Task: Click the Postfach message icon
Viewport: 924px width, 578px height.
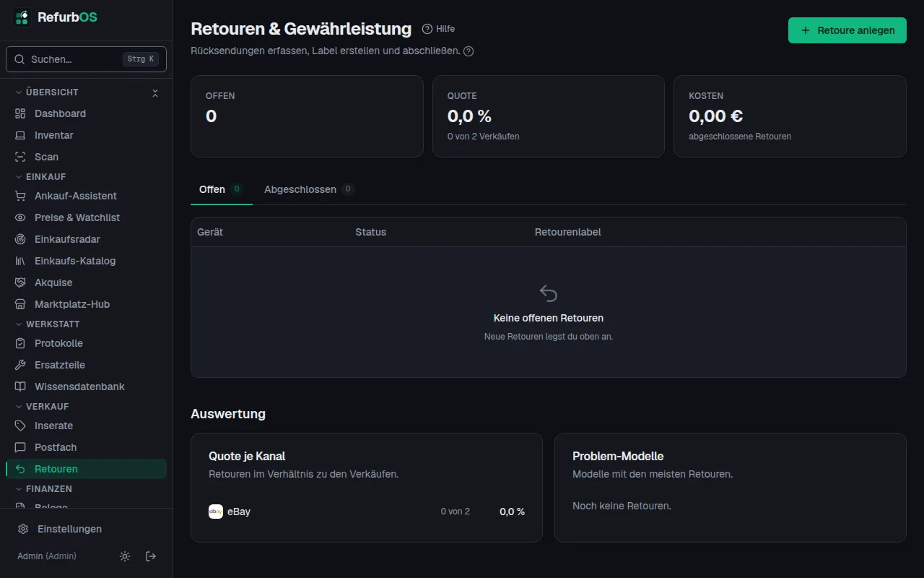Action: (20, 447)
